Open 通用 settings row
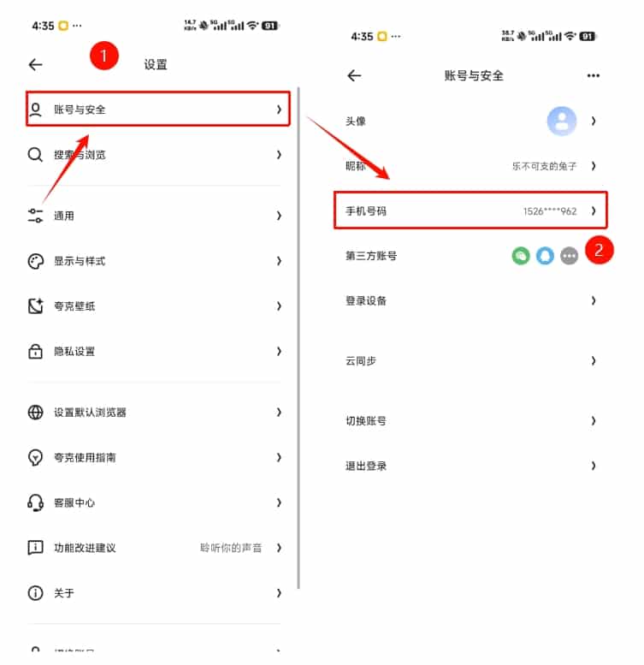 154,216
